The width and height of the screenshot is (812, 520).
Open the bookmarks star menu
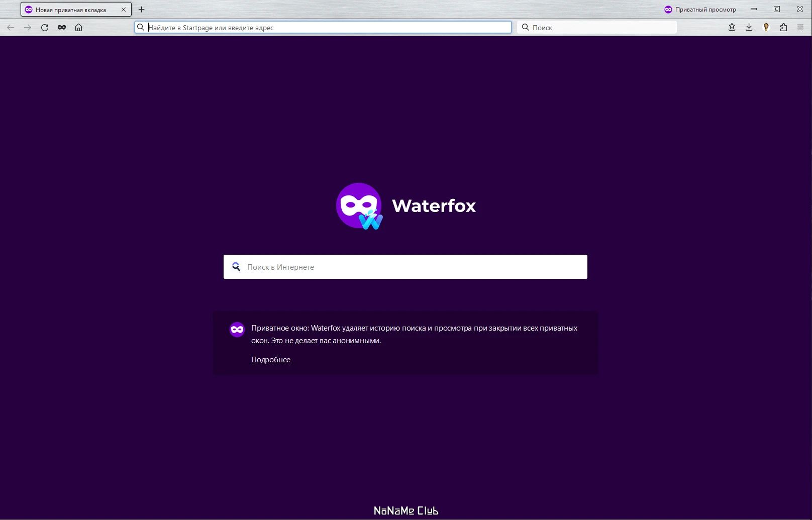pyautogui.click(x=732, y=28)
